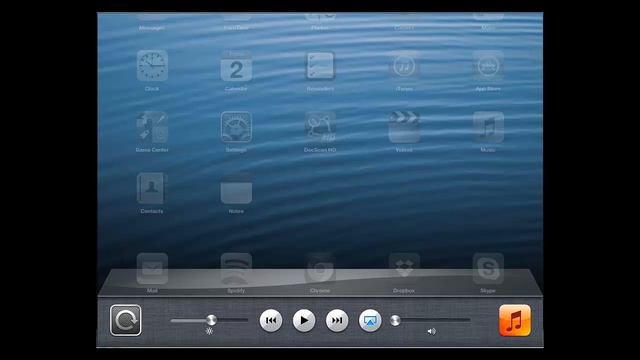Launch Spotify from the dock
Image resolution: width=640 pixels, height=360 pixels.
click(236, 269)
